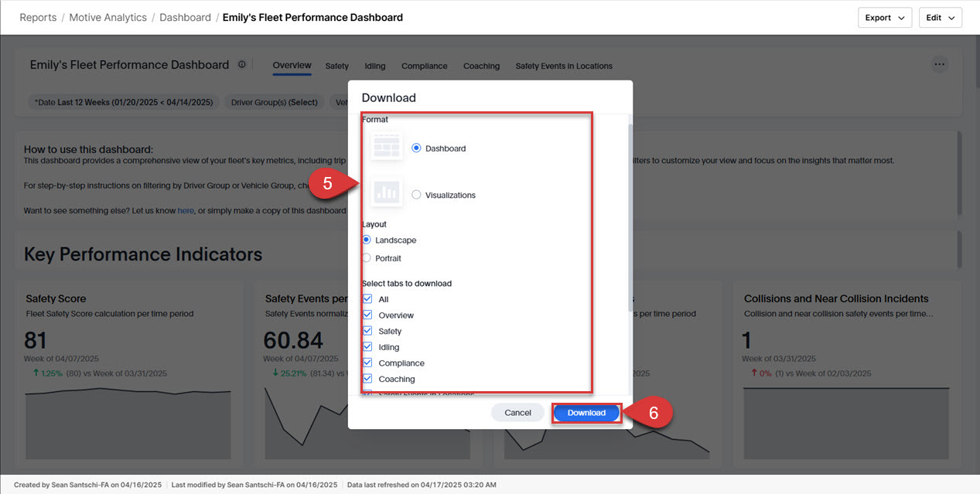Click the Dashboard format thumbnail icon
Screen dimensions: 980x494
[386, 145]
